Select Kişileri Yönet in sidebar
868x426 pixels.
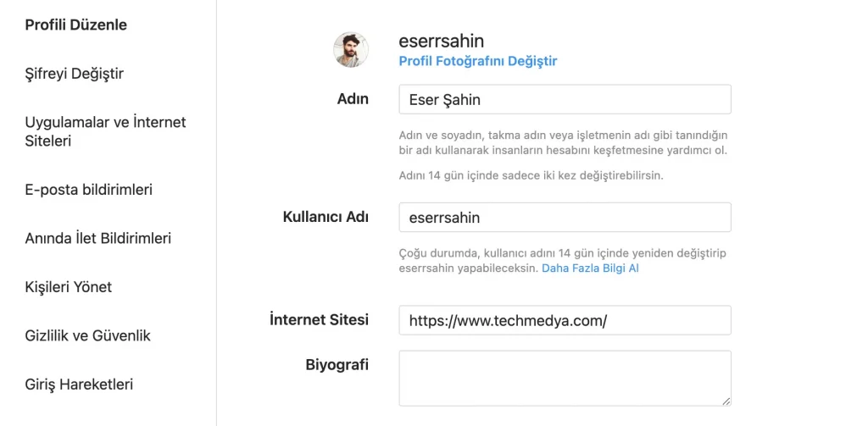coord(68,287)
